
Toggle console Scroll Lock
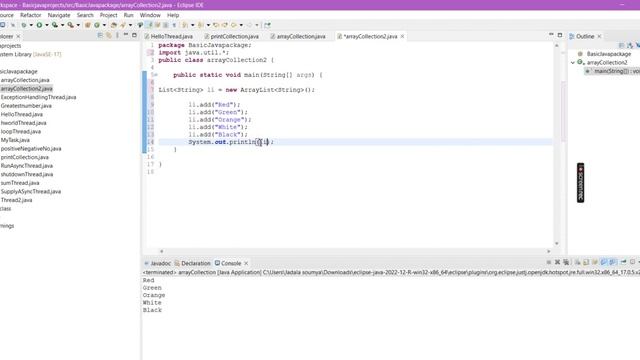coord(586,262)
